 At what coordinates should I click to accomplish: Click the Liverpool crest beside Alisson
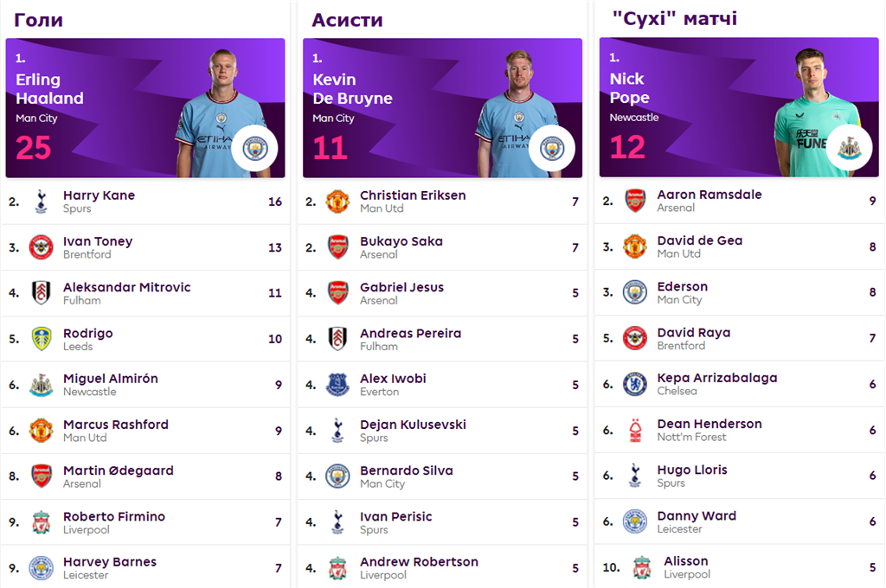641,568
